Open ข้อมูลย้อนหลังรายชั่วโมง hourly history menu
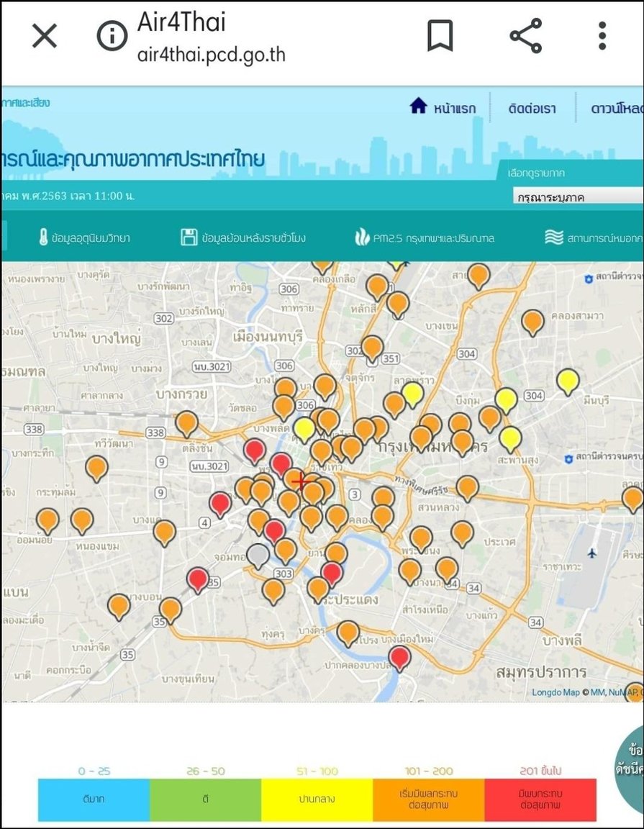Image resolution: width=644 pixels, height=829 pixels. pos(242,237)
